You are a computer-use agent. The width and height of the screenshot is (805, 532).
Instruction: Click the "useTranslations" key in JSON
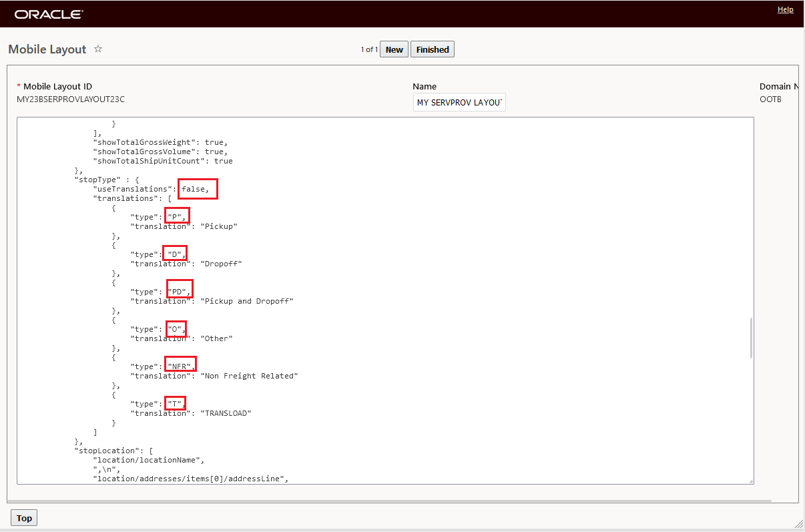point(134,189)
